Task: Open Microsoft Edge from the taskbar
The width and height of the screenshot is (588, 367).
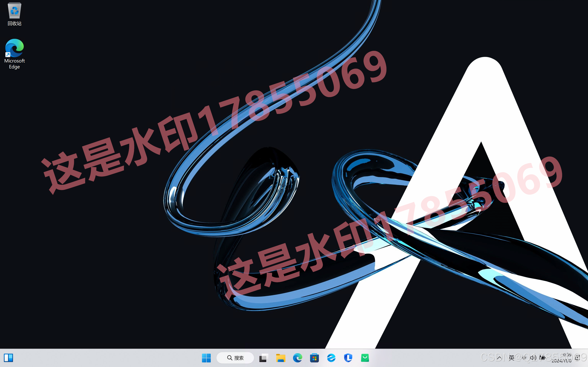Action: [x=297, y=358]
